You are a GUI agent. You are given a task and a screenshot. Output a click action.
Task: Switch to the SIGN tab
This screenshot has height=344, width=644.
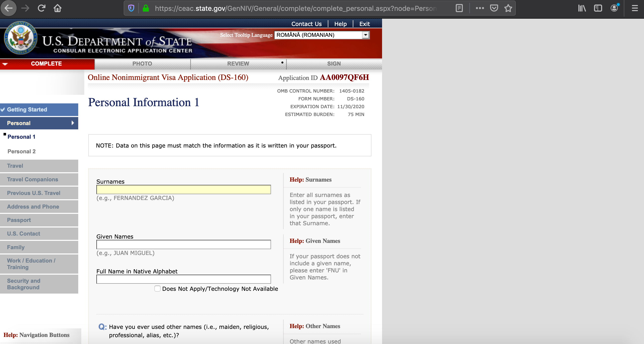point(334,64)
